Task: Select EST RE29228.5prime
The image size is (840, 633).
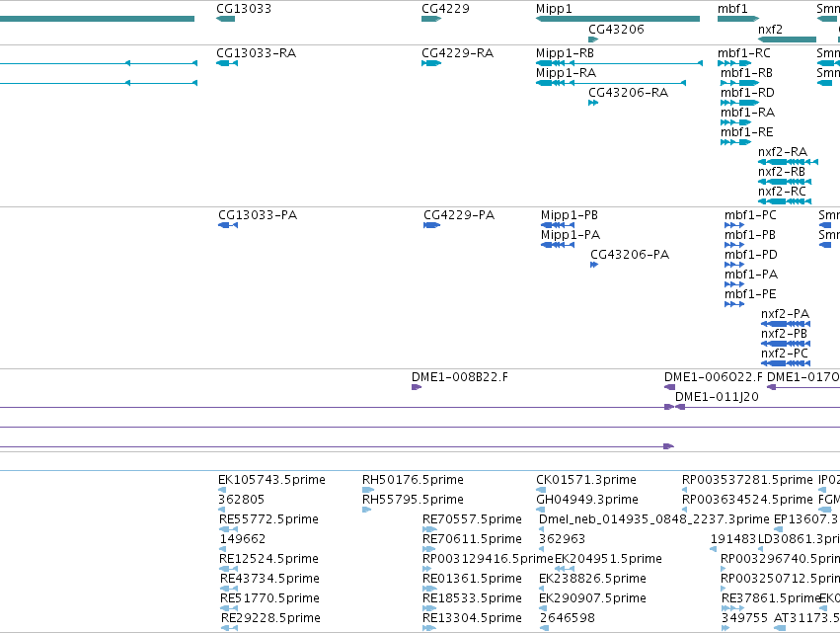Action: [229, 628]
